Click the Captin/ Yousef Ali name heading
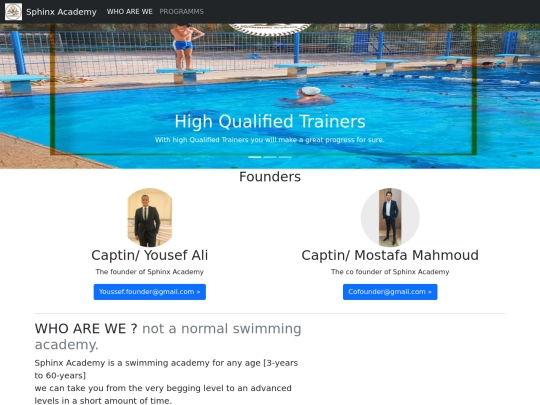The image size is (540, 405). pyautogui.click(x=150, y=255)
